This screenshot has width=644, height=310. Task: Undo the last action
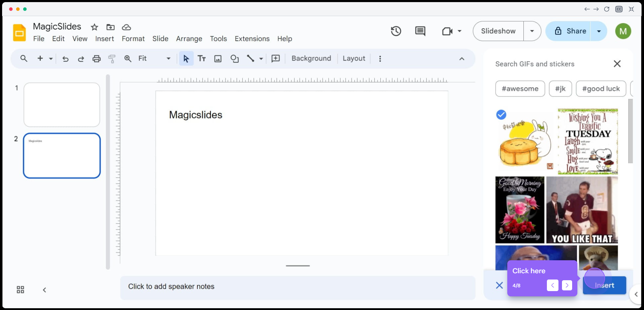[x=65, y=59]
